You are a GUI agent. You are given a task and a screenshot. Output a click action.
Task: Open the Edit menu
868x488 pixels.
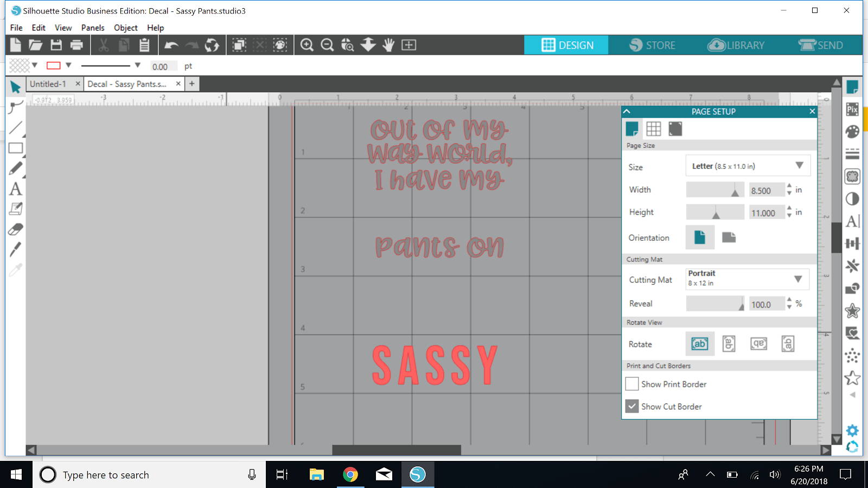click(x=39, y=28)
